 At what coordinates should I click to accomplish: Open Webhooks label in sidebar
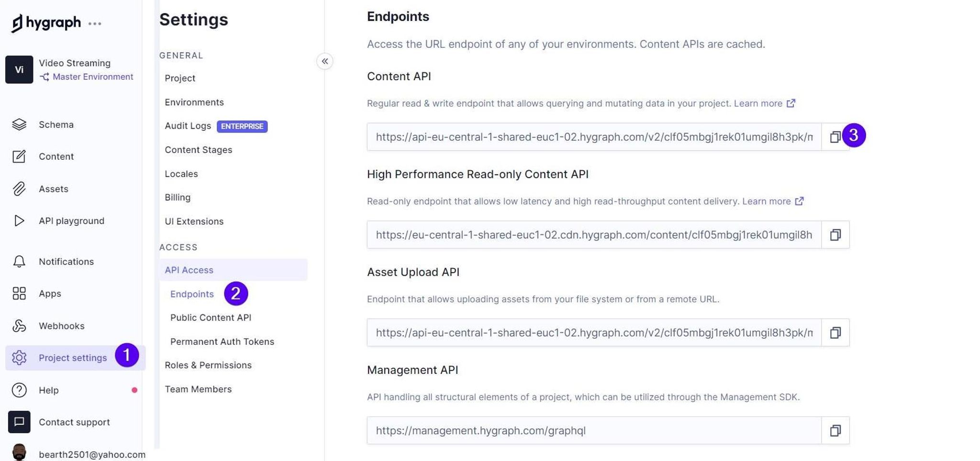(61, 326)
